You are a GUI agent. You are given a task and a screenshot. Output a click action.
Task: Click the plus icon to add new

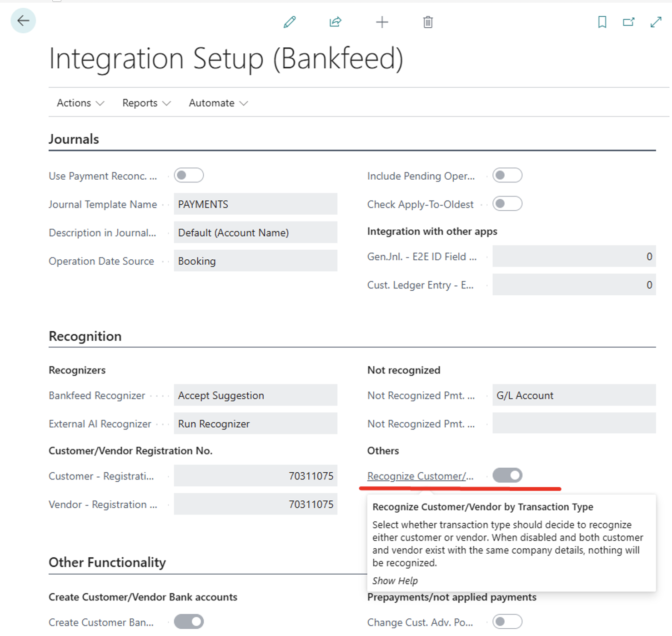tap(382, 22)
